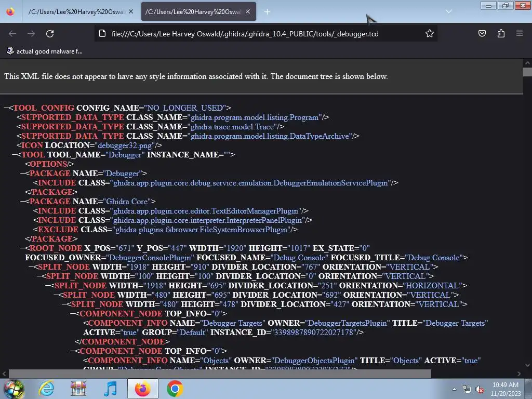Open the muted volume tray icon

point(480,390)
